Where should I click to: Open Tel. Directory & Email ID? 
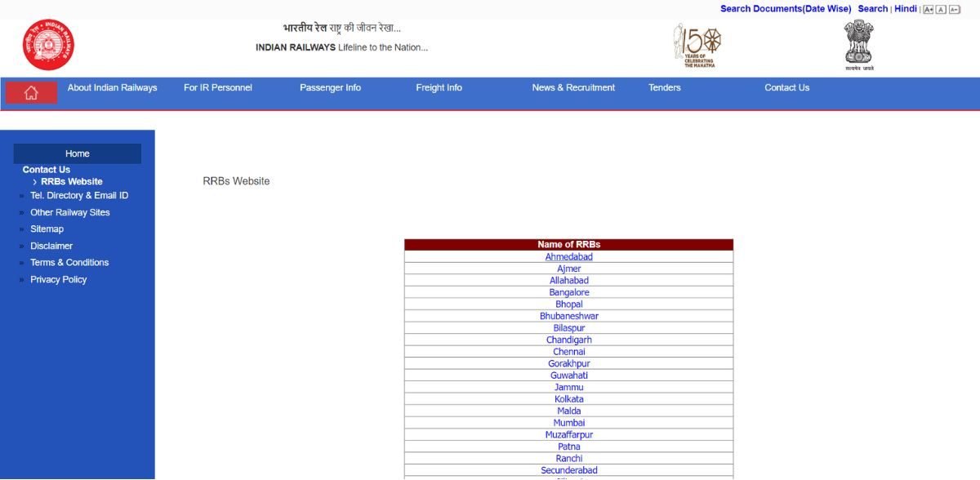(x=79, y=196)
